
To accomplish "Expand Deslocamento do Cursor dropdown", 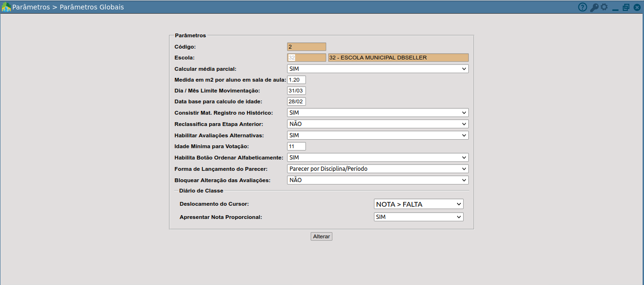I will click(418, 204).
